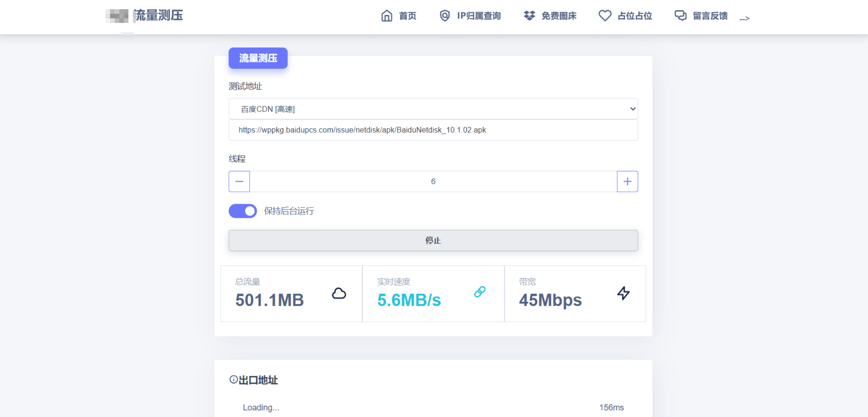
Task: Open the 免费图床 nav item
Action: pos(550,16)
